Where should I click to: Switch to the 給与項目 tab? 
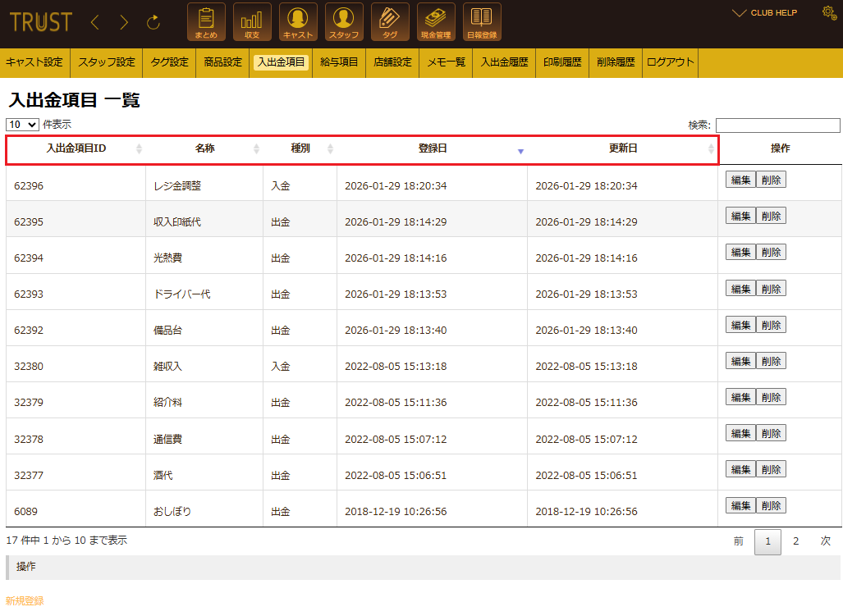[339, 62]
